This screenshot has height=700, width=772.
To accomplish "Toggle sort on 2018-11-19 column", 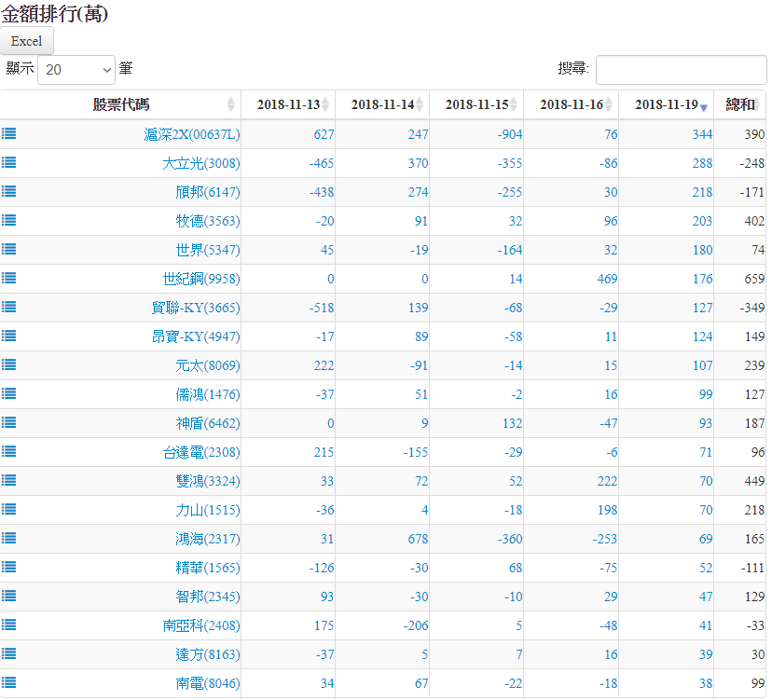I will coord(666,105).
